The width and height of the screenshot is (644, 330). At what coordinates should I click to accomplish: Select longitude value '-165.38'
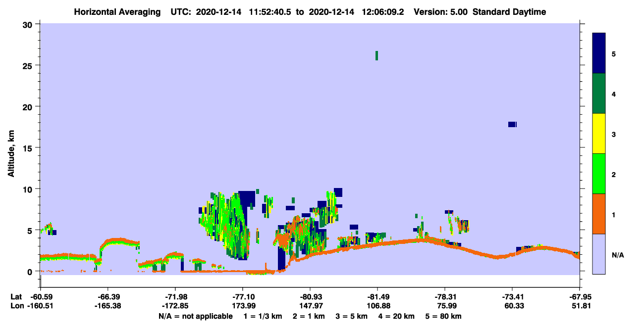coord(108,306)
